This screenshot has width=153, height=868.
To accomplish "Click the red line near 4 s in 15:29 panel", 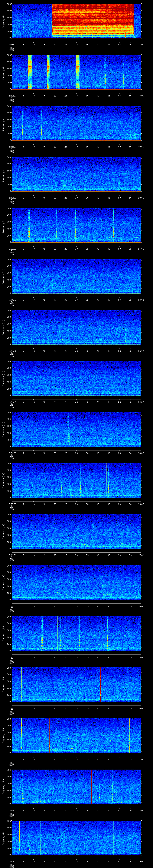I will click(21, 685).
